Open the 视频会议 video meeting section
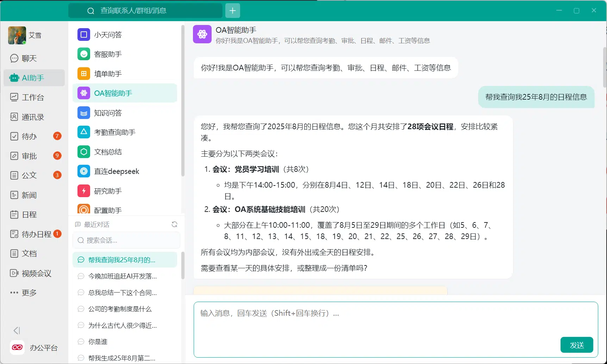607x364 pixels. [34, 273]
